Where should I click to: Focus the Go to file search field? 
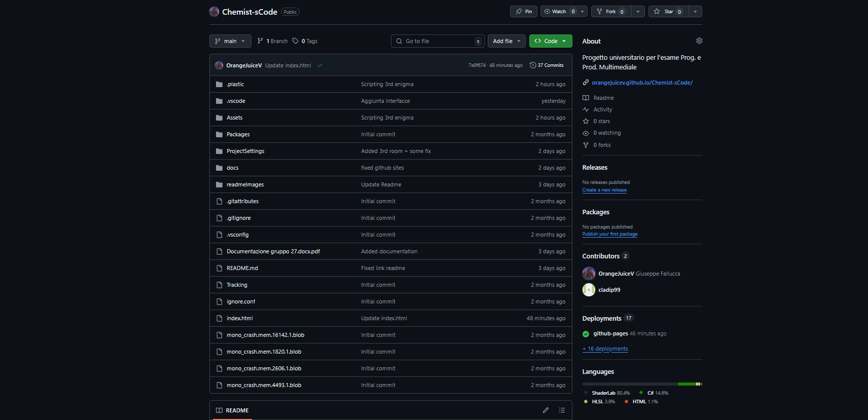point(437,41)
